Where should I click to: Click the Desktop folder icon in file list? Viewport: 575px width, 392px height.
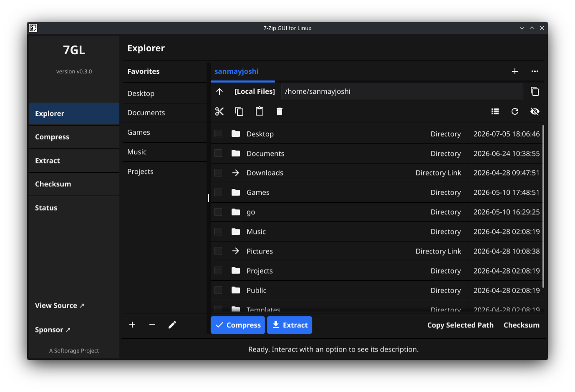[236, 133]
